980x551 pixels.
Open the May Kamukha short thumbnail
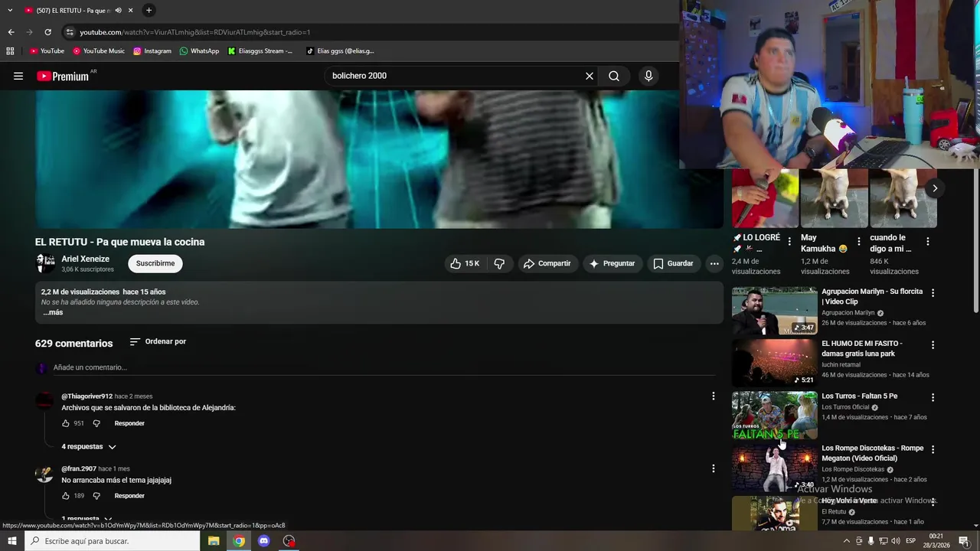click(x=834, y=199)
